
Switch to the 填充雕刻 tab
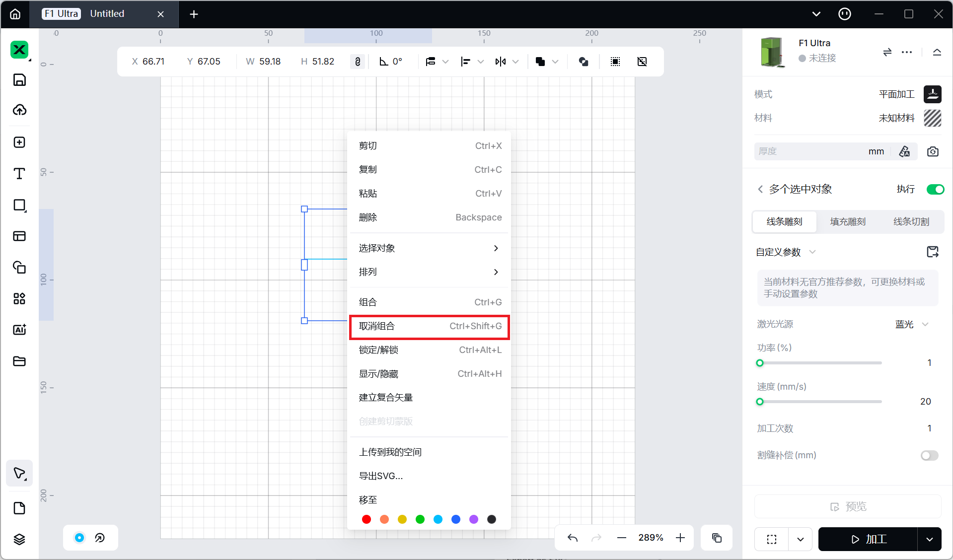point(848,221)
